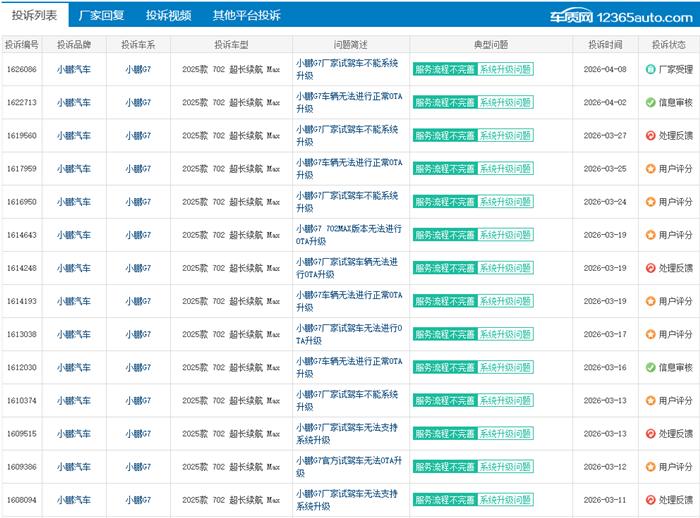Viewport: 700px width, 518px height.
Task: Open 小鹏G7 series link in row 1613038
Action: pos(138,334)
